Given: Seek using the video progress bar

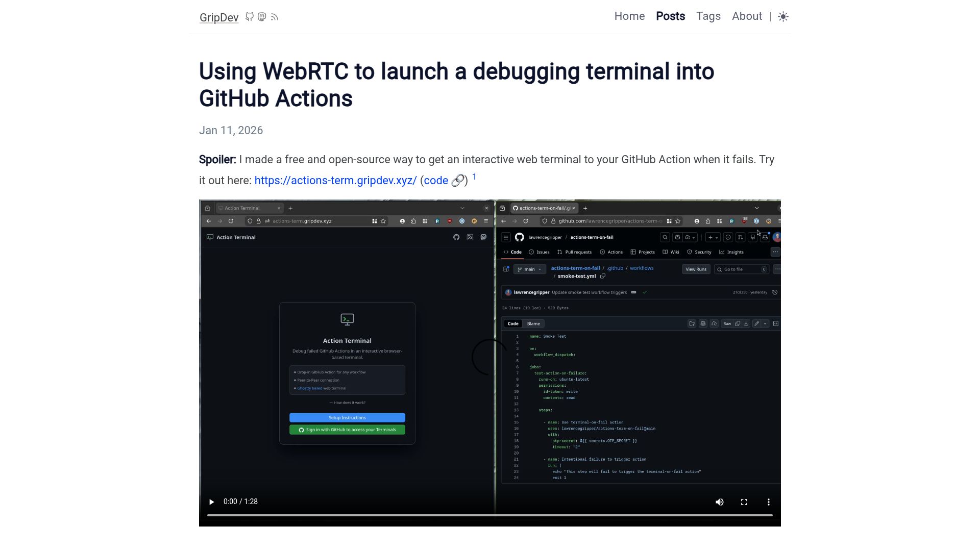Looking at the screenshot, I should 490,515.
